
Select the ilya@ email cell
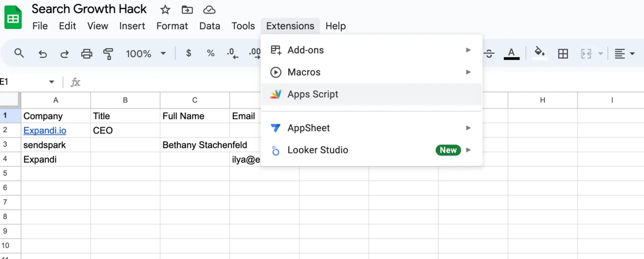pyautogui.click(x=245, y=159)
